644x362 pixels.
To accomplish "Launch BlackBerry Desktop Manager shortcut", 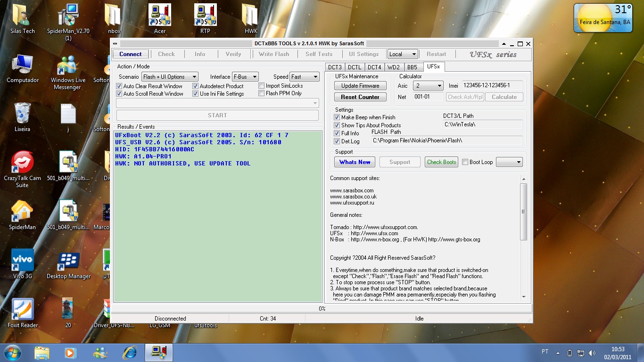I will tap(68, 264).
